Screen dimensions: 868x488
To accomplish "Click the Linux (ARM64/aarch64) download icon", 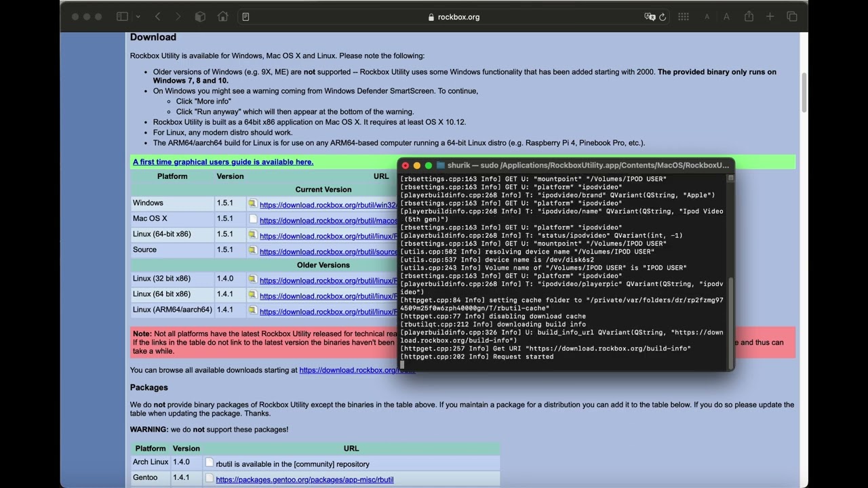I will point(252,310).
